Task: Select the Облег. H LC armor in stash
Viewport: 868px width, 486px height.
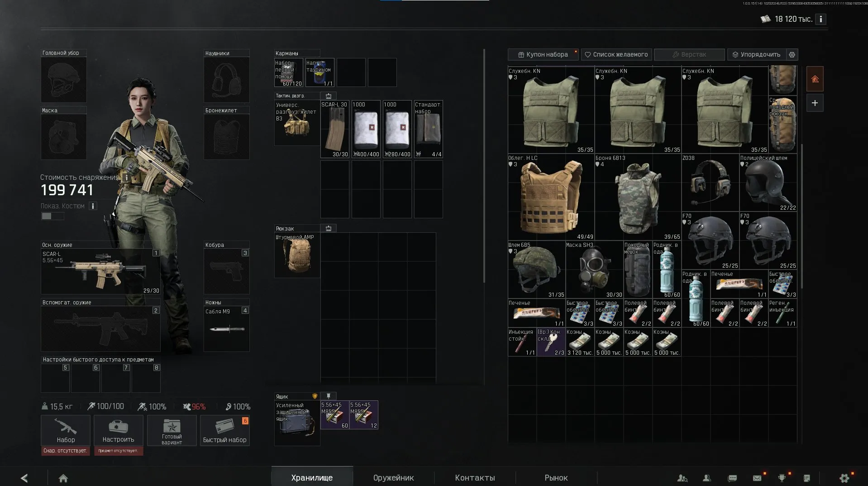Action: (551, 197)
